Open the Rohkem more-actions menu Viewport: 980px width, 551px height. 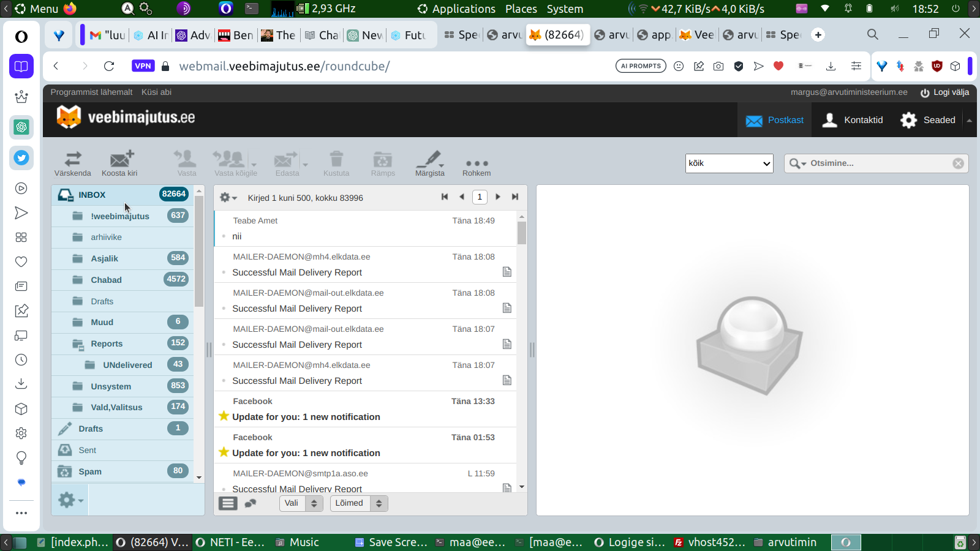click(x=477, y=163)
